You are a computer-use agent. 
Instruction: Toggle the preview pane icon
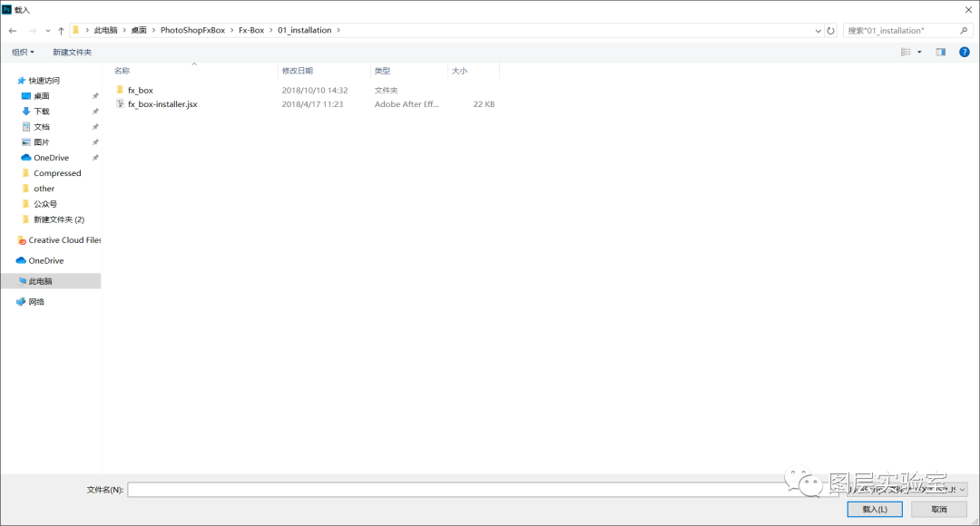(x=941, y=52)
